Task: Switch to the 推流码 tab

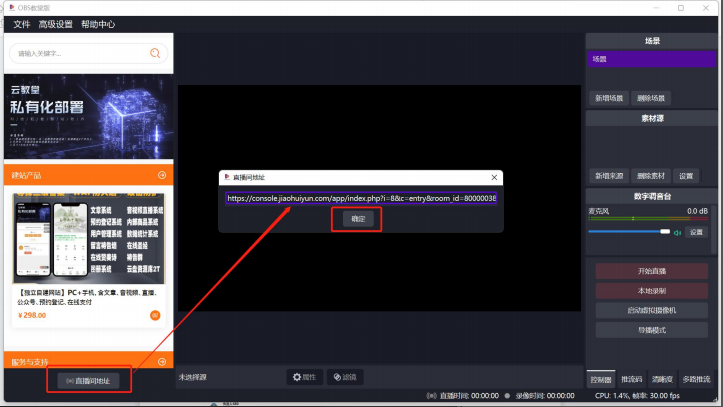Action: [632, 379]
